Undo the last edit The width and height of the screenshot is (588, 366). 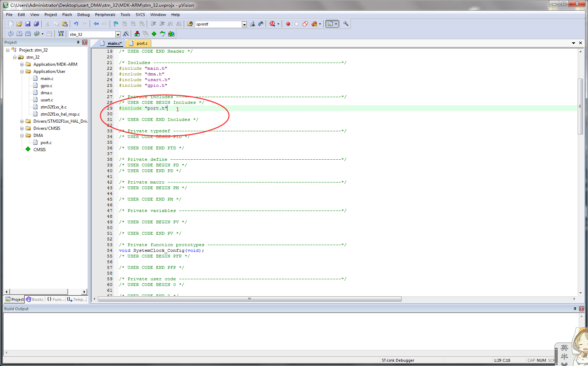coord(76,24)
